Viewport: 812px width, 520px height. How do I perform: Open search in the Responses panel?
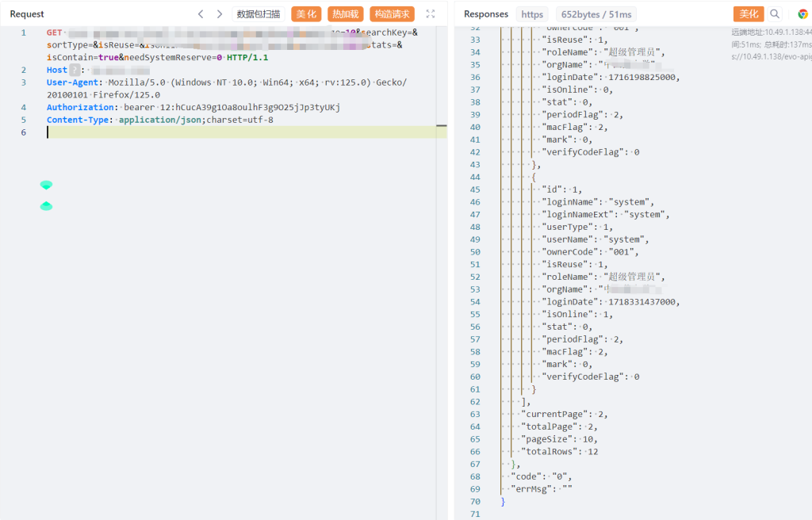click(775, 14)
